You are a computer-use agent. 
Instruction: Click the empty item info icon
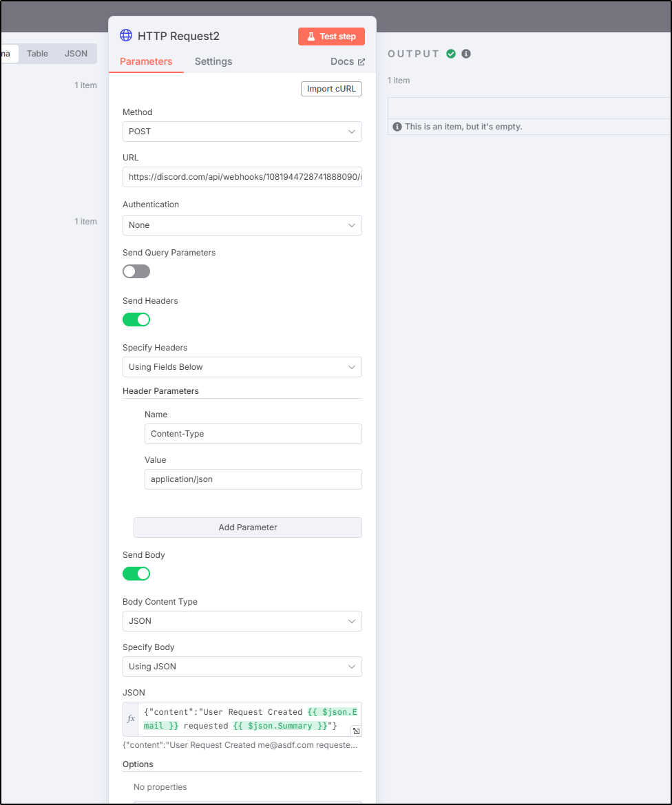point(397,127)
